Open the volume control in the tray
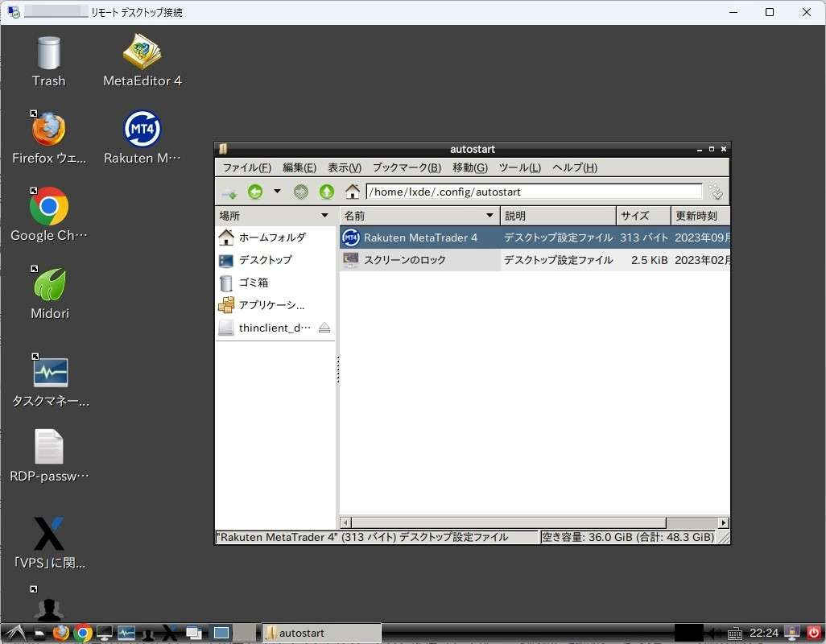 (714, 633)
